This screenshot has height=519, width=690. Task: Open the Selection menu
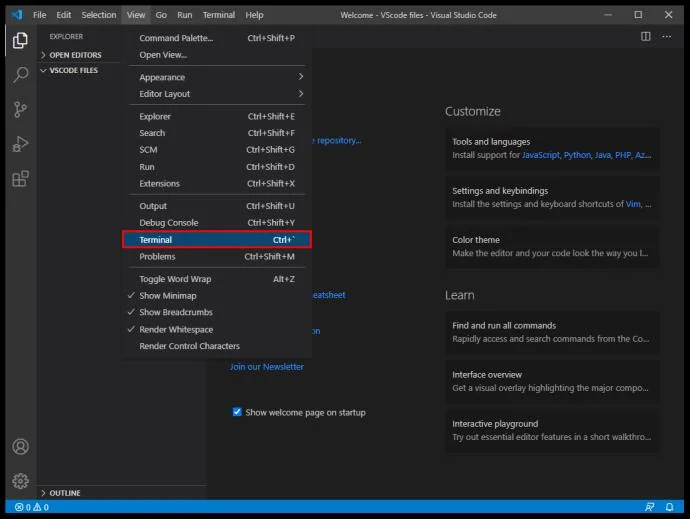pos(99,15)
